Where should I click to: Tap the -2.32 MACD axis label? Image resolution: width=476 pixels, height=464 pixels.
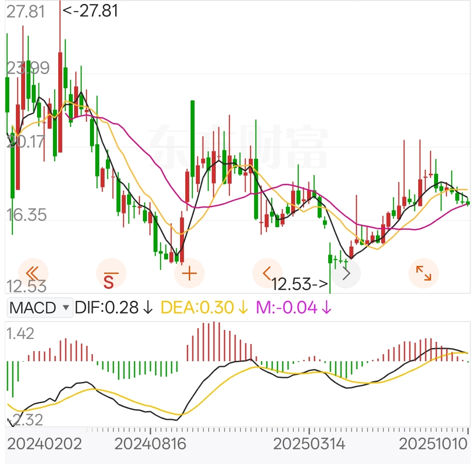(x=25, y=420)
